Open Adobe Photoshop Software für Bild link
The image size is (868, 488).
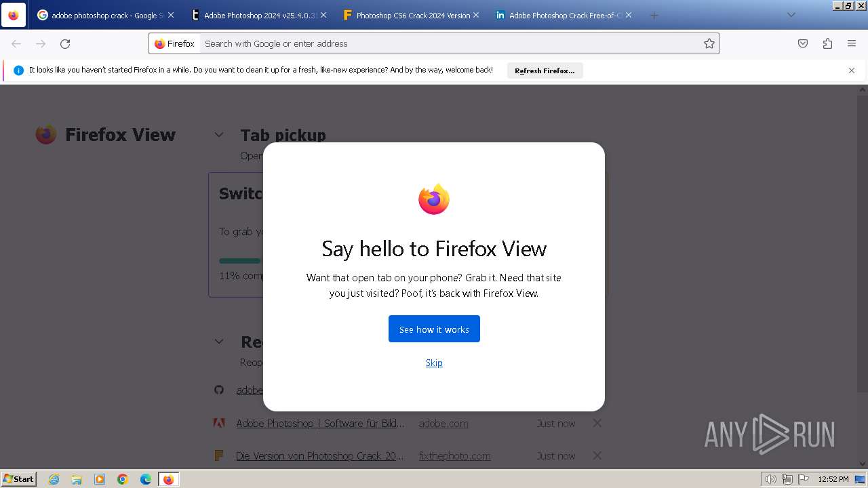[x=320, y=423]
